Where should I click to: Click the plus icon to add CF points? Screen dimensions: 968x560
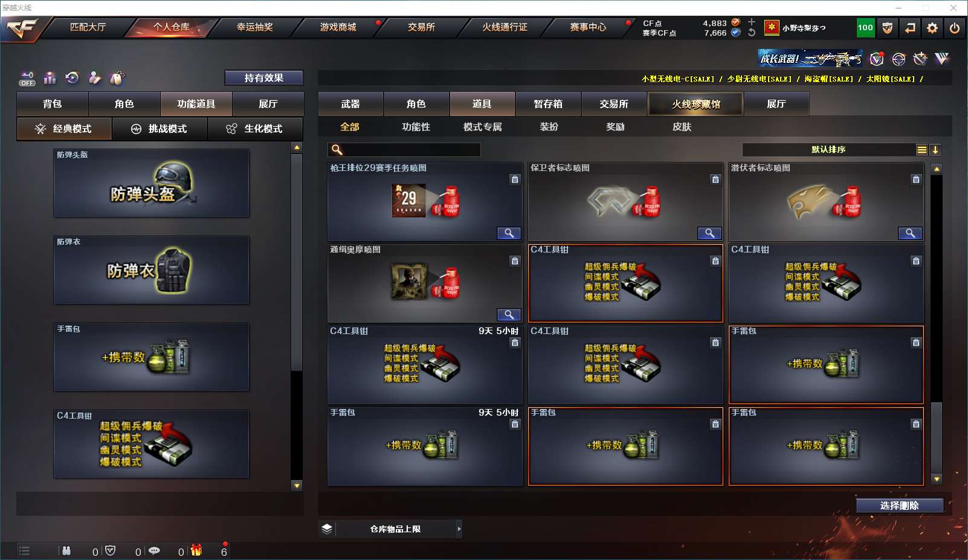click(x=752, y=22)
